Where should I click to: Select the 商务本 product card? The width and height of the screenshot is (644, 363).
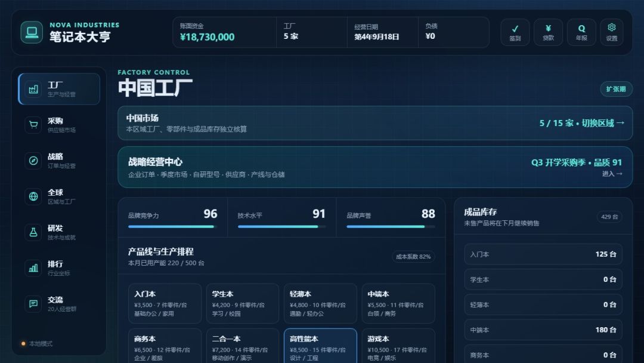165,346
